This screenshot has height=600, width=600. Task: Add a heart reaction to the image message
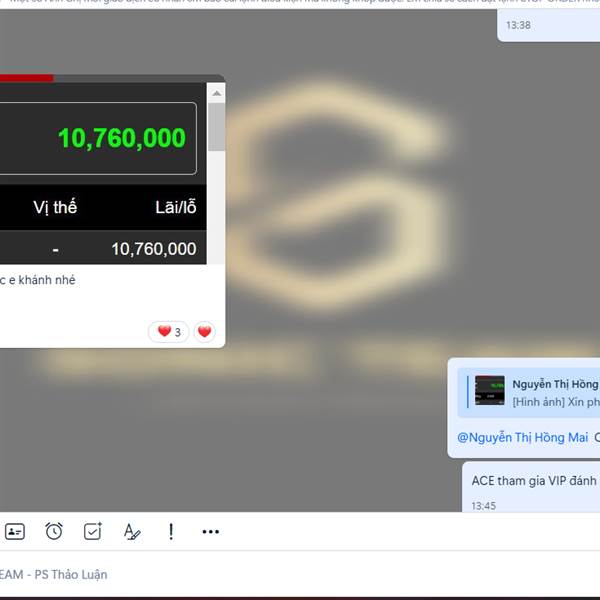205,332
